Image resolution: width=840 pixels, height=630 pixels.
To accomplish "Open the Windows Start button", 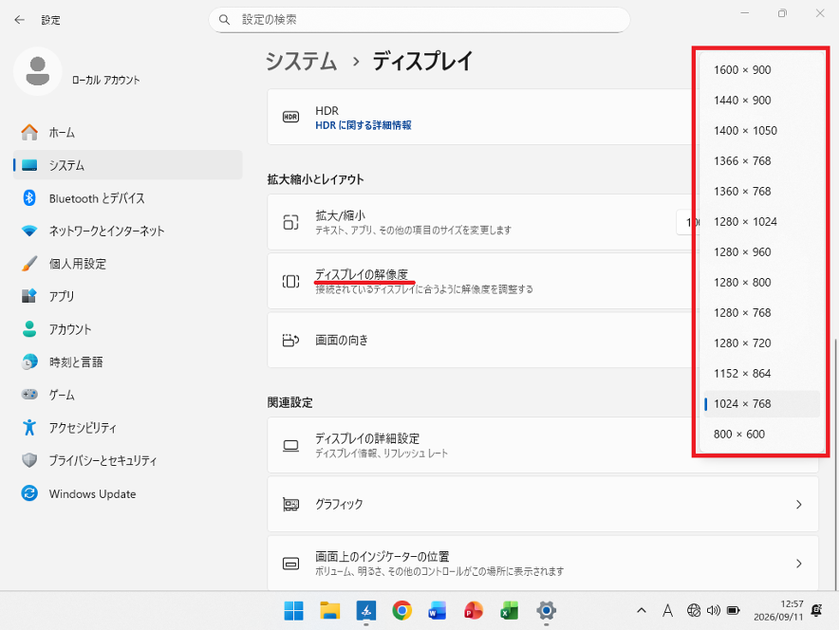I will click(293, 610).
